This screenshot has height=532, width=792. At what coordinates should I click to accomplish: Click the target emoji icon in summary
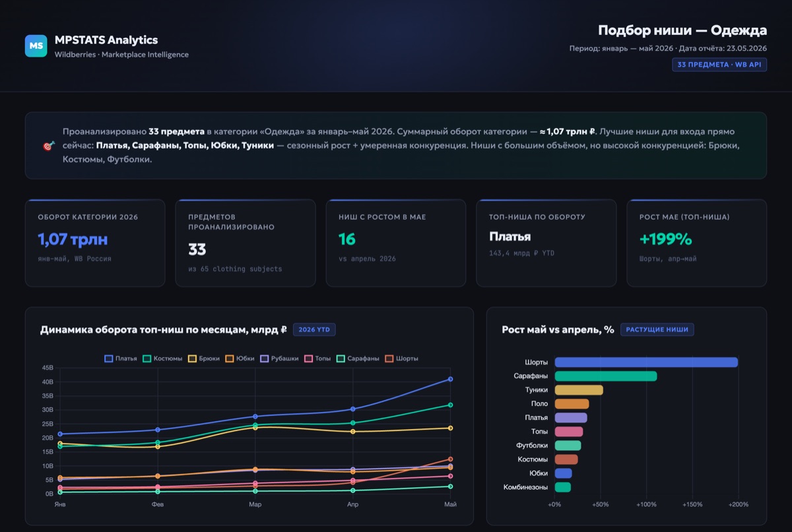pyautogui.click(x=49, y=146)
